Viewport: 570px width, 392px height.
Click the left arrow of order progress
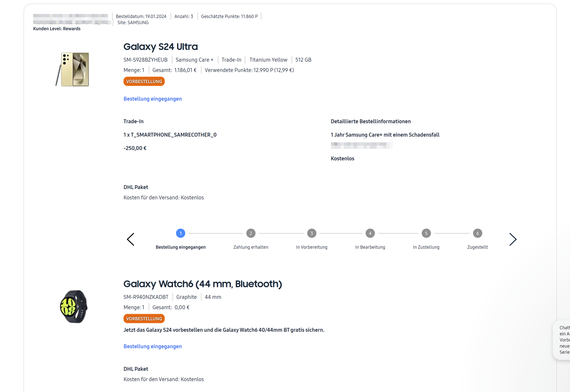coord(131,239)
